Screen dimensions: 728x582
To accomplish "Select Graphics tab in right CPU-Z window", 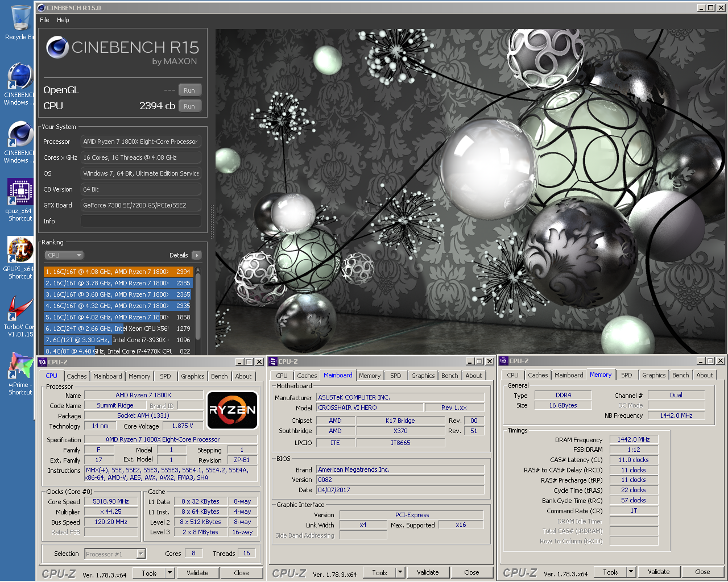I will pyautogui.click(x=654, y=375).
